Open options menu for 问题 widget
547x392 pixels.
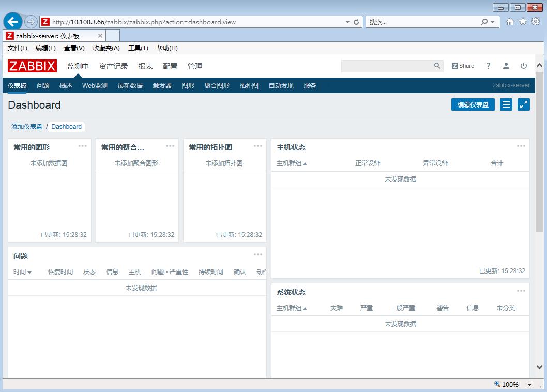(257, 254)
